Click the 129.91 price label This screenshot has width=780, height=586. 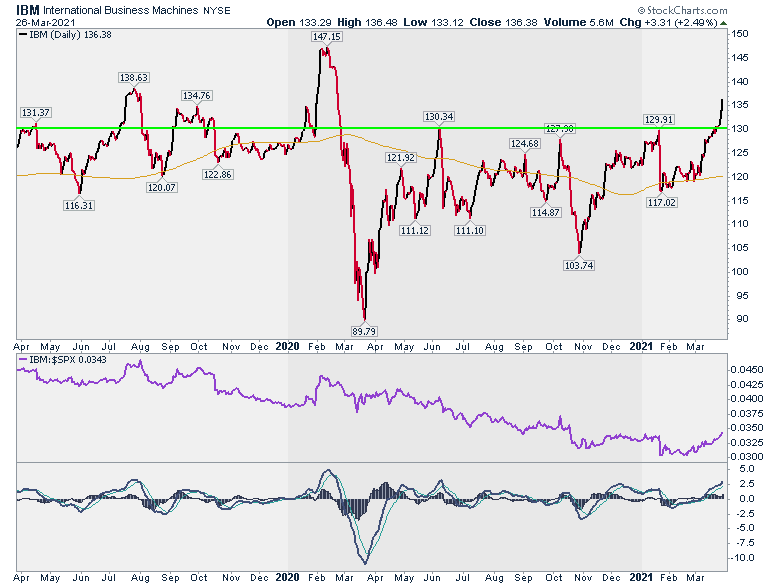[x=659, y=119]
